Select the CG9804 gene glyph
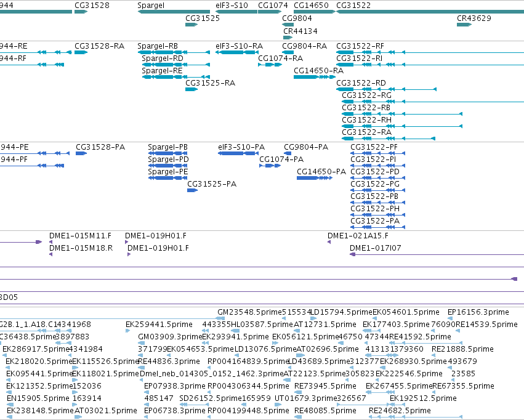524x420 pixels. click(x=288, y=25)
